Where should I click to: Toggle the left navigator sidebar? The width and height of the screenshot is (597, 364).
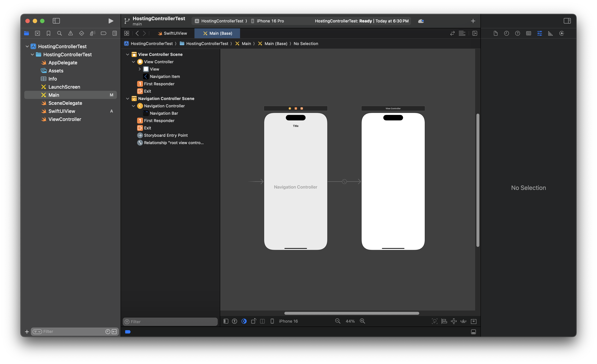(56, 21)
